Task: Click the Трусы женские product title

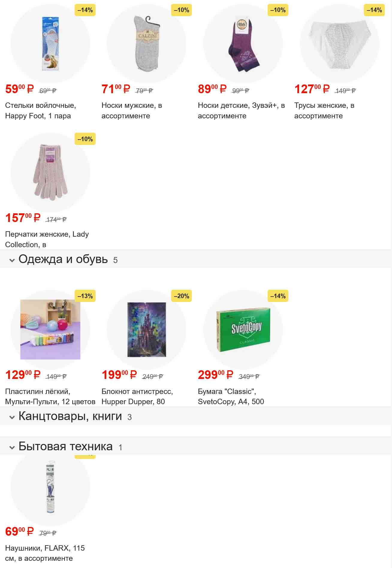Action: [324, 111]
